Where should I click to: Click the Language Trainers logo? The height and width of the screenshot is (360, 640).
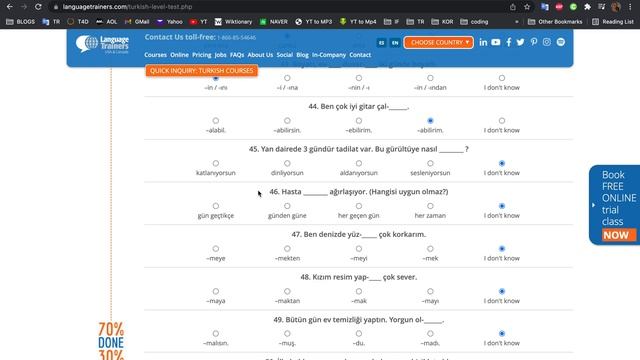(102, 44)
